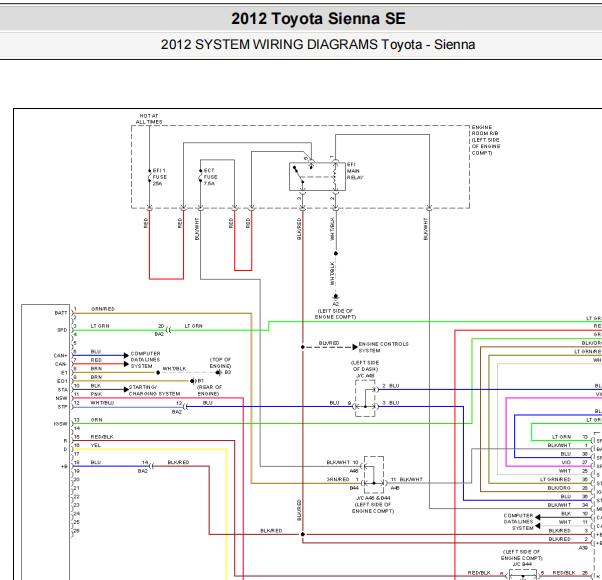Click the A2 ground point symbol
Screen dimensions: 602x580
click(336, 297)
